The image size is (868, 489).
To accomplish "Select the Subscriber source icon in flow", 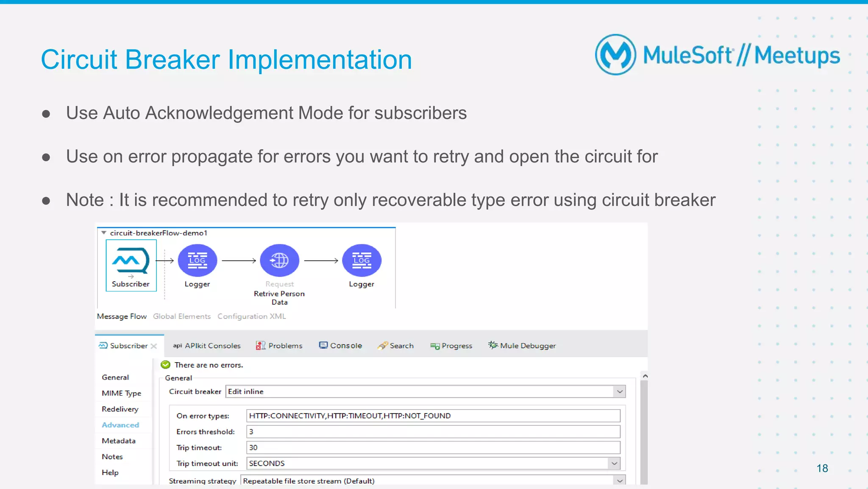I will click(131, 261).
